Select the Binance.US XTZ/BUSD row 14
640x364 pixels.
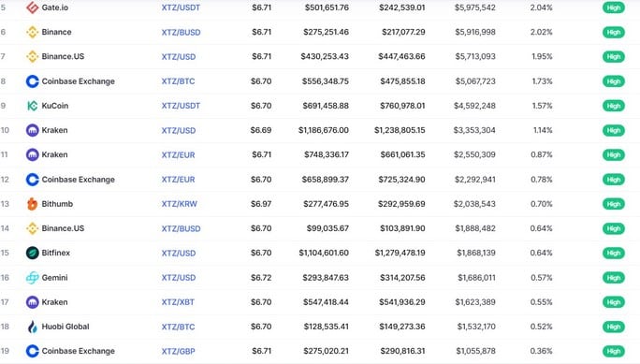(320, 228)
